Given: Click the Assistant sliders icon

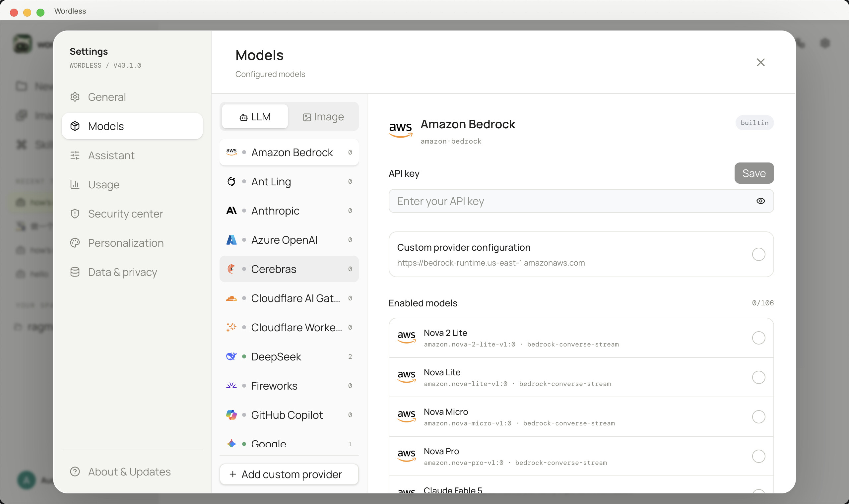Looking at the screenshot, I should pyautogui.click(x=75, y=156).
